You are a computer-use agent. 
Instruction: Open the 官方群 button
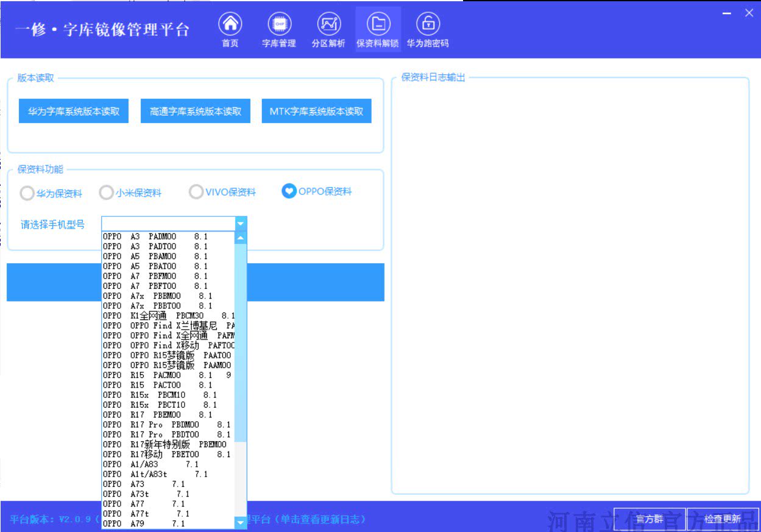click(x=650, y=519)
